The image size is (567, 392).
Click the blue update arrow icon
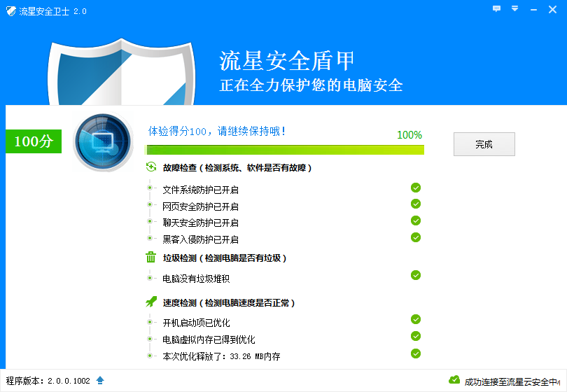pos(100,380)
